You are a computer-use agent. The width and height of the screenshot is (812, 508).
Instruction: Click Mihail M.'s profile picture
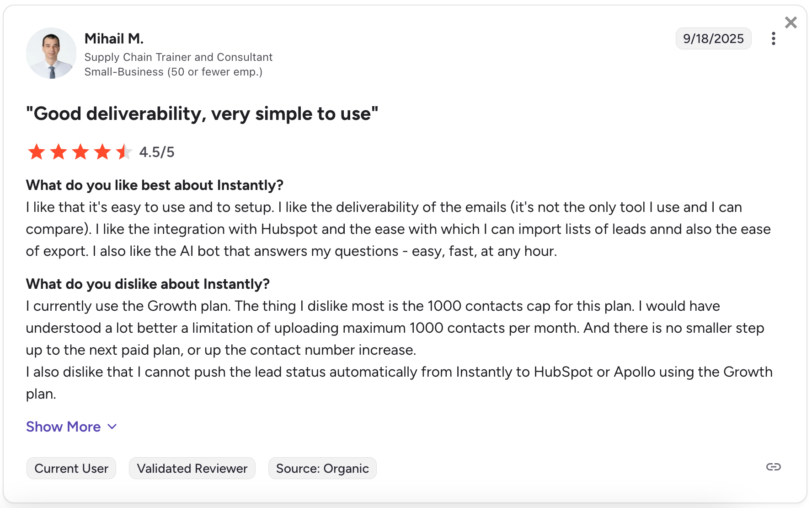click(x=51, y=53)
